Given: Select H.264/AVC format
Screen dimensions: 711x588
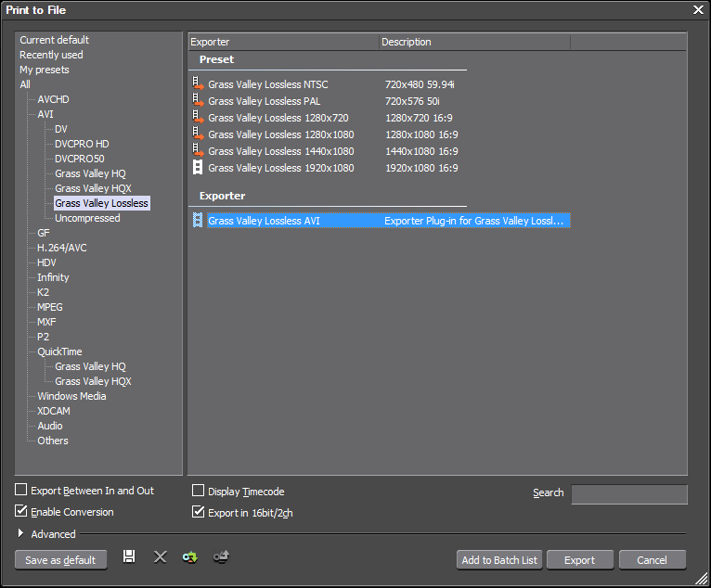Looking at the screenshot, I should click(61, 248).
